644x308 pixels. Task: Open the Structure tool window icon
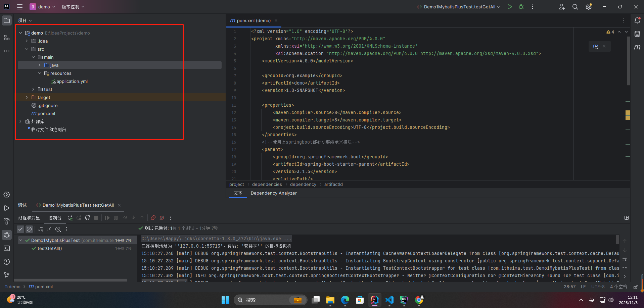(x=7, y=38)
